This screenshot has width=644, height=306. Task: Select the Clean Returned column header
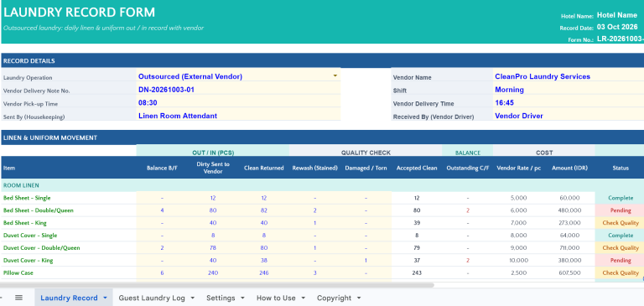click(263, 168)
